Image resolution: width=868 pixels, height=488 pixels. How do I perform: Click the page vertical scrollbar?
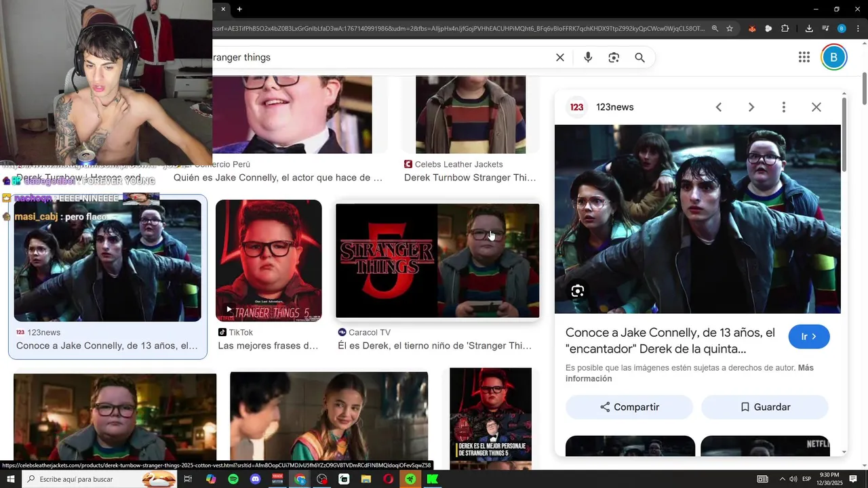pyautogui.click(x=865, y=88)
